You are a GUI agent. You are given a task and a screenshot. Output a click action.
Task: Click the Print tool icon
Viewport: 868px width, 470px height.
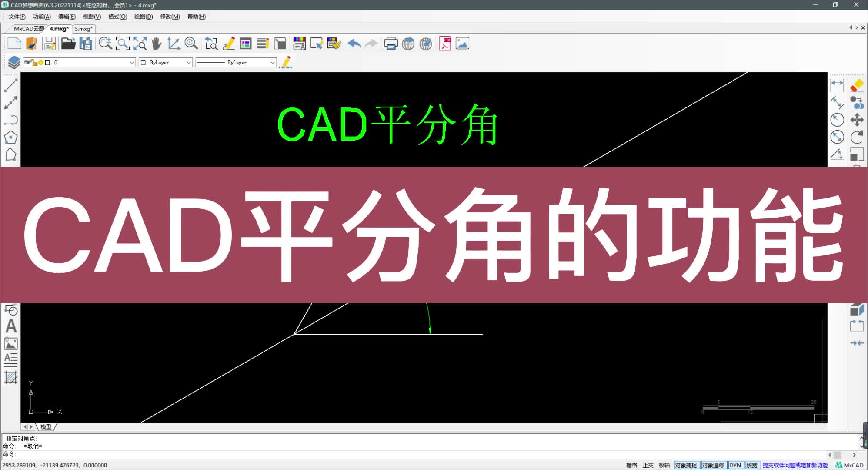(x=391, y=44)
